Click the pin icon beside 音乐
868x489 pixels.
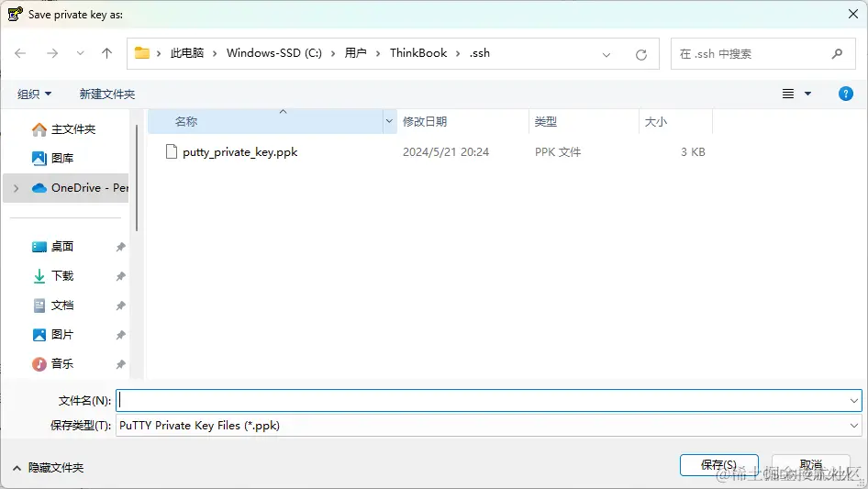120,364
